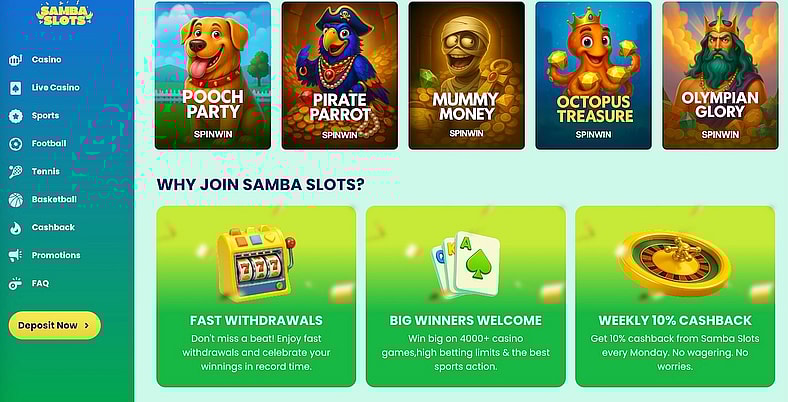Select the Mummy Money game tile
Screen dimensions: 788x402
click(466, 75)
